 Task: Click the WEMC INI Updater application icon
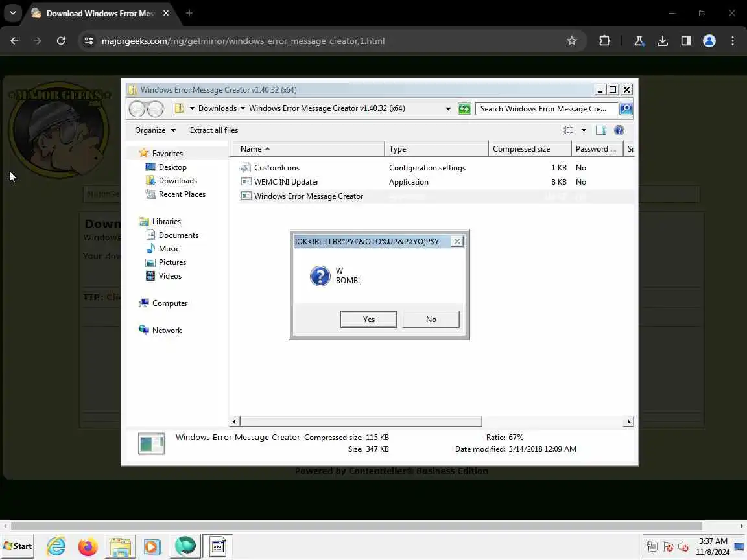coord(246,181)
